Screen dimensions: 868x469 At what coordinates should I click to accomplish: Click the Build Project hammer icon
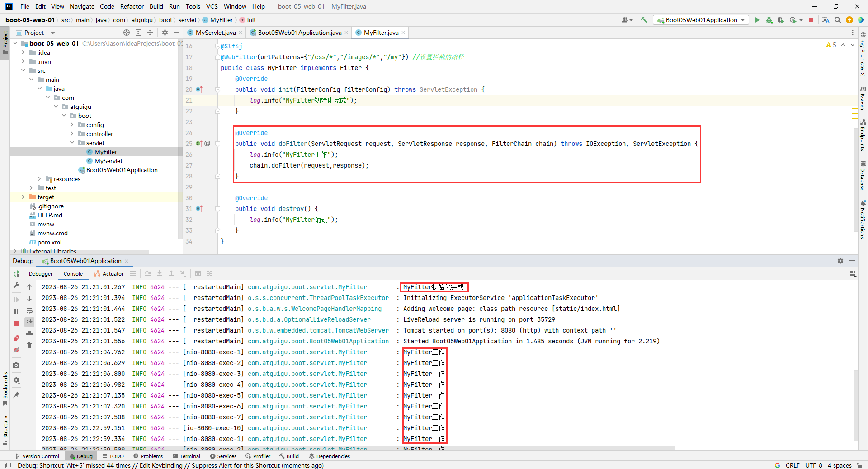coord(644,20)
